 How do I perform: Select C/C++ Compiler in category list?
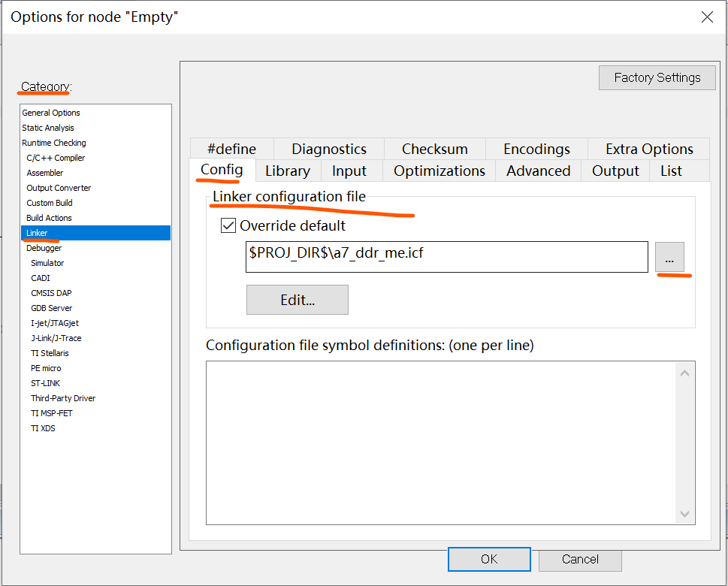click(x=56, y=158)
